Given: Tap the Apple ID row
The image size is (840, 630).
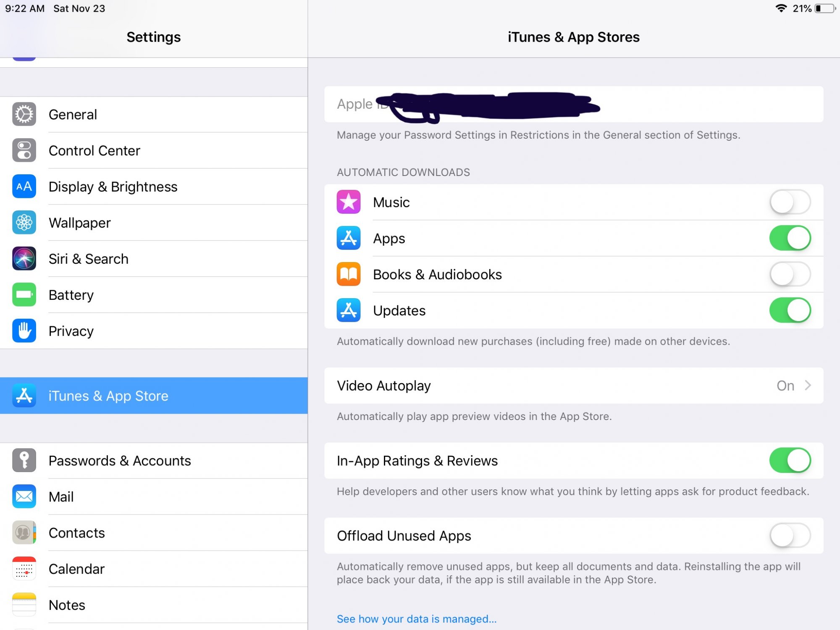Looking at the screenshot, I should pos(574,104).
